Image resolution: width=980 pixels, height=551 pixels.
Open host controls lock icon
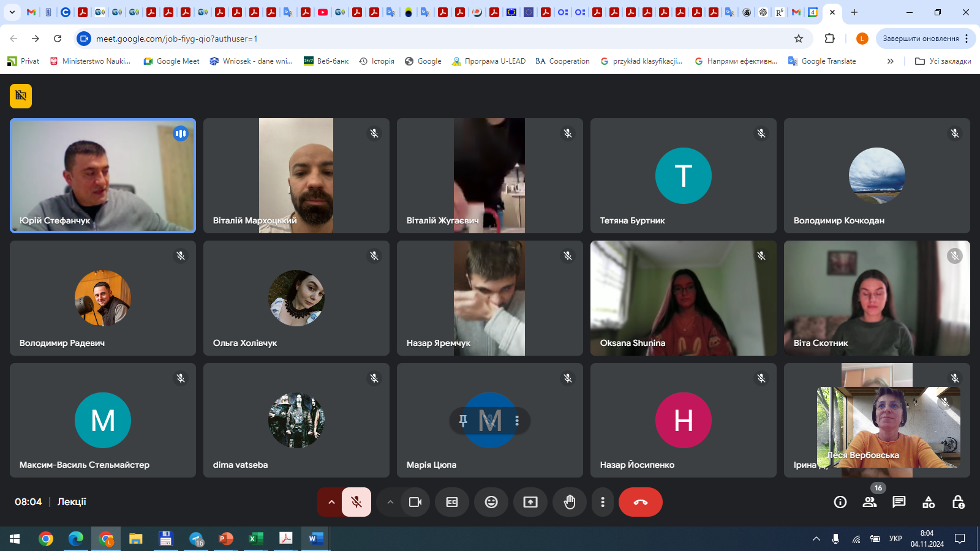958,502
